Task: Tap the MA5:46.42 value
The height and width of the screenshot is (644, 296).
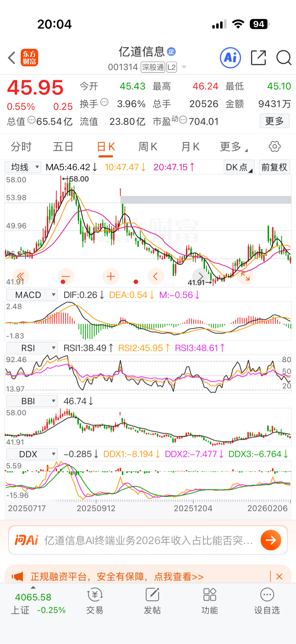Action: click(71, 167)
